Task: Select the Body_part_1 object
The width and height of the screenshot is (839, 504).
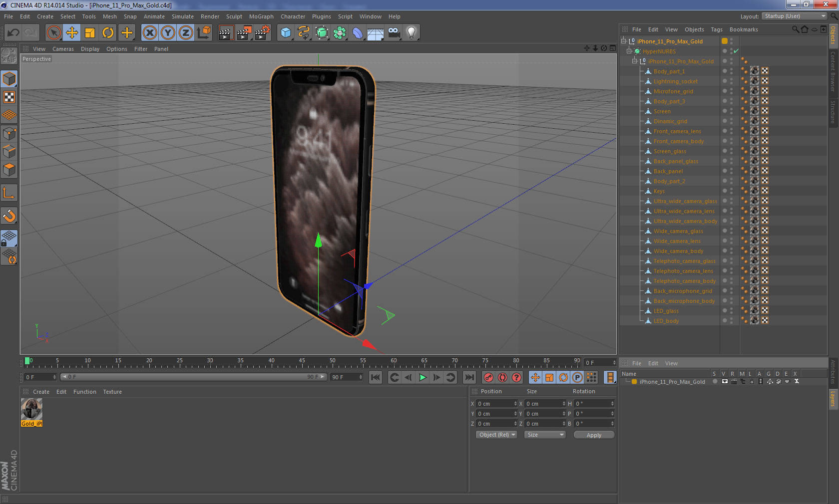Action: [x=669, y=71]
